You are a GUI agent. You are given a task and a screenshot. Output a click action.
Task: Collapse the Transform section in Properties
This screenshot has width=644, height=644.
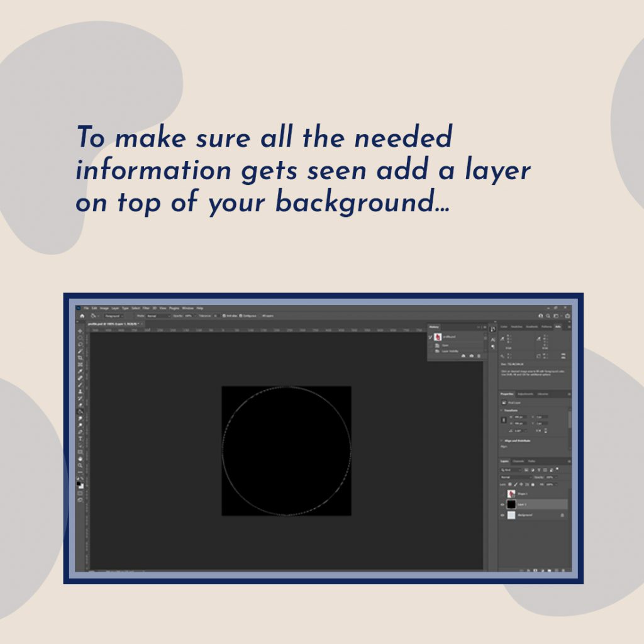(x=501, y=410)
